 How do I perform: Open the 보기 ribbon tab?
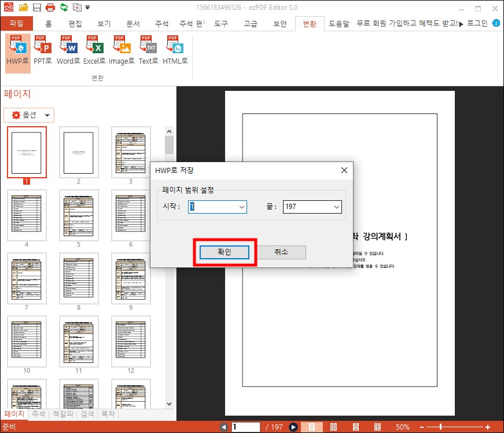coord(104,24)
